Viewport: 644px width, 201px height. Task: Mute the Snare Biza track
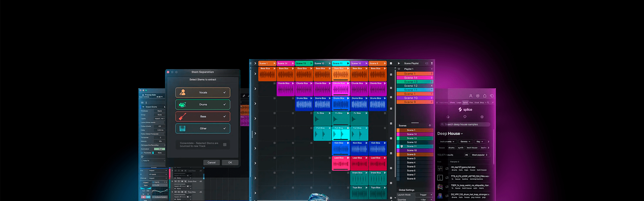click(175, 181)
